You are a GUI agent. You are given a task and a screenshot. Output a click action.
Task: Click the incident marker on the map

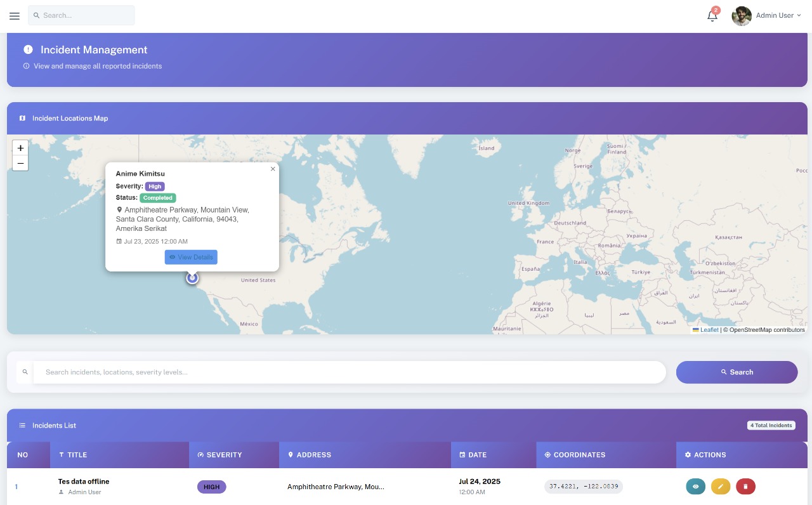coord(192,277)
